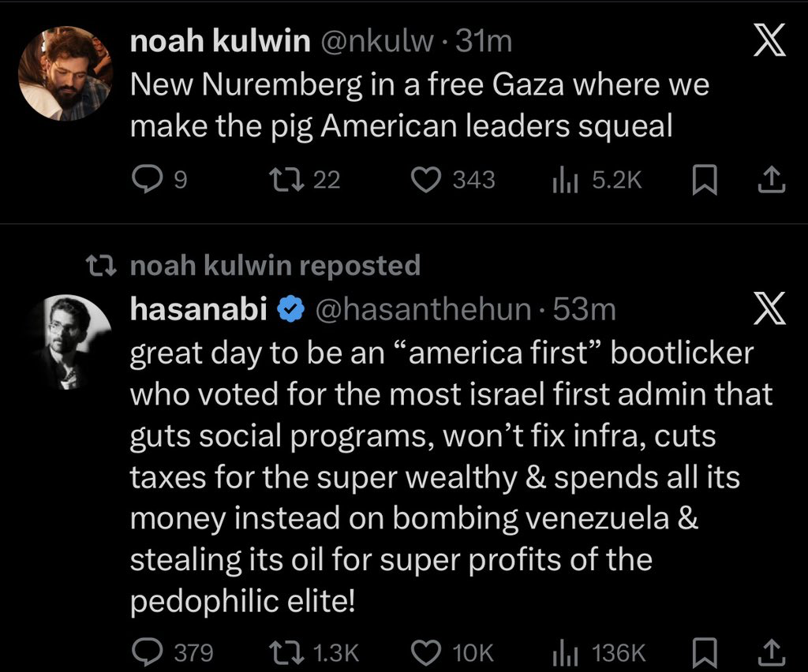Open the @hasanthehun handle link
The height and width of the screenshot is (672, 808).
(424, 310)
